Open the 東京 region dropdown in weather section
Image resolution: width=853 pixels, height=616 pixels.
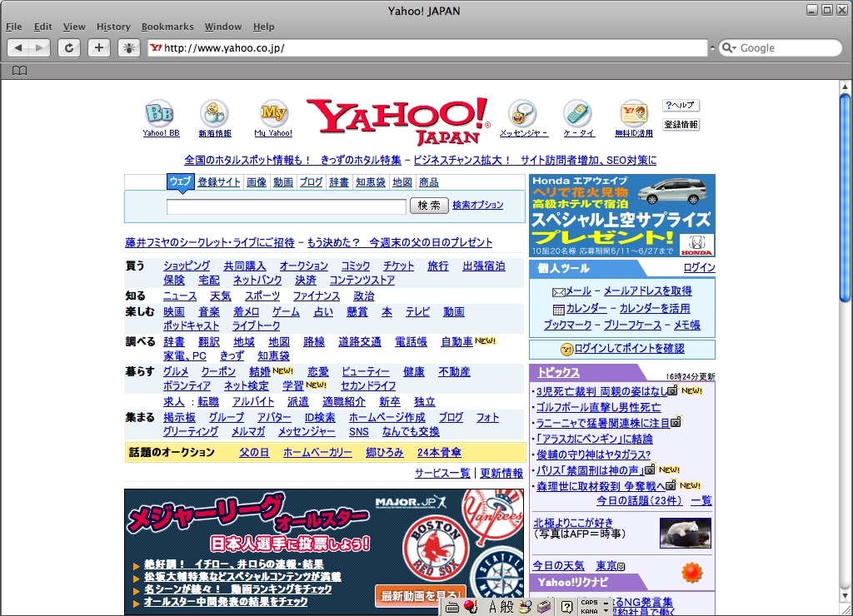621,567
